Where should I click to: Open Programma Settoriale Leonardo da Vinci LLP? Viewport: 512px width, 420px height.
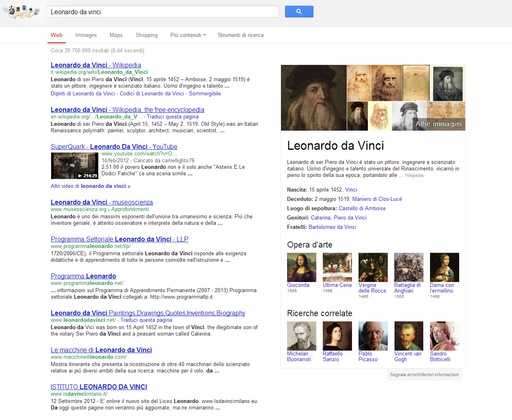coord(119,239)
